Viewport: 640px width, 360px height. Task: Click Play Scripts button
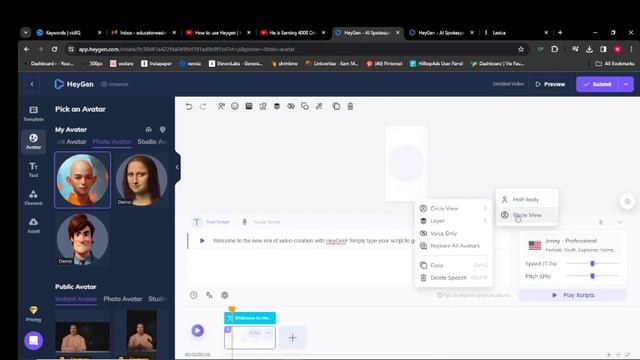click(573, 295)
